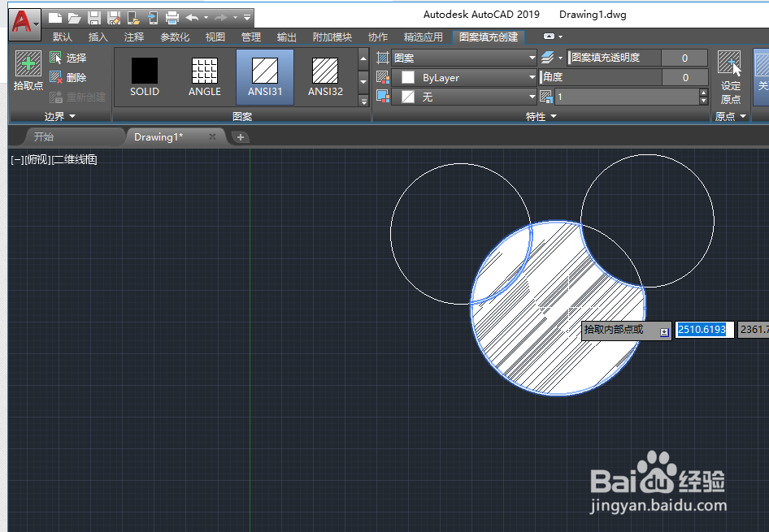Expand the 边界 panel
This screenshot has height=532, width=769.
tap(60, 117)
